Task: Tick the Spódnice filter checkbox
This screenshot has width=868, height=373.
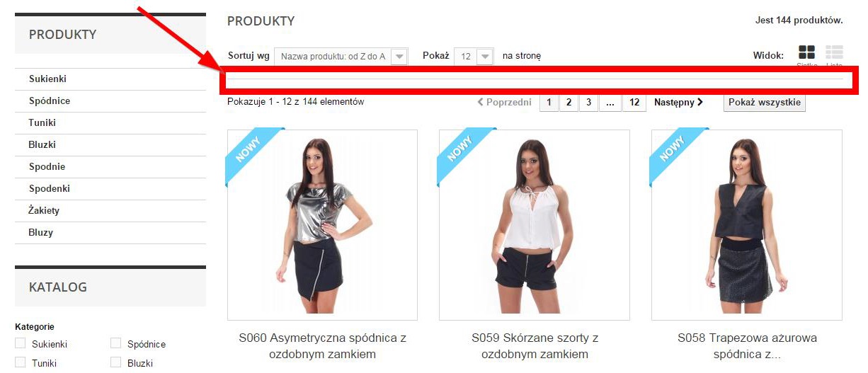Action: click(116, 343)
